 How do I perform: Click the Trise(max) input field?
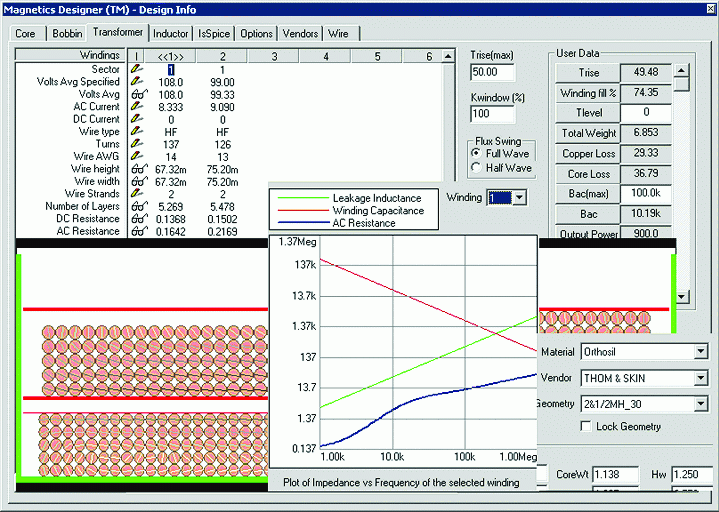point(491,72)
